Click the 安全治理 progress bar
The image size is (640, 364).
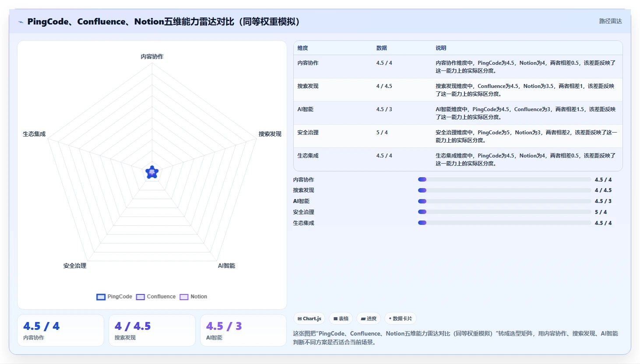pyautogui.click(x=504, y=212)
